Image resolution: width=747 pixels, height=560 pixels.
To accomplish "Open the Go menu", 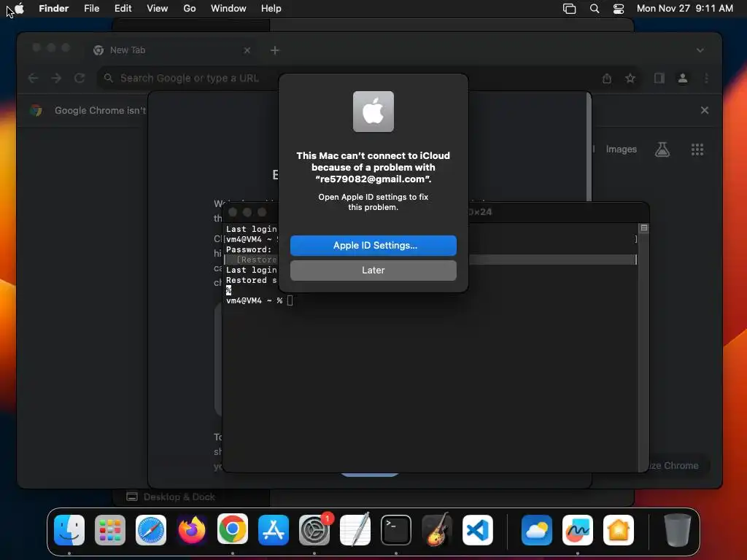I will [190, 8].
